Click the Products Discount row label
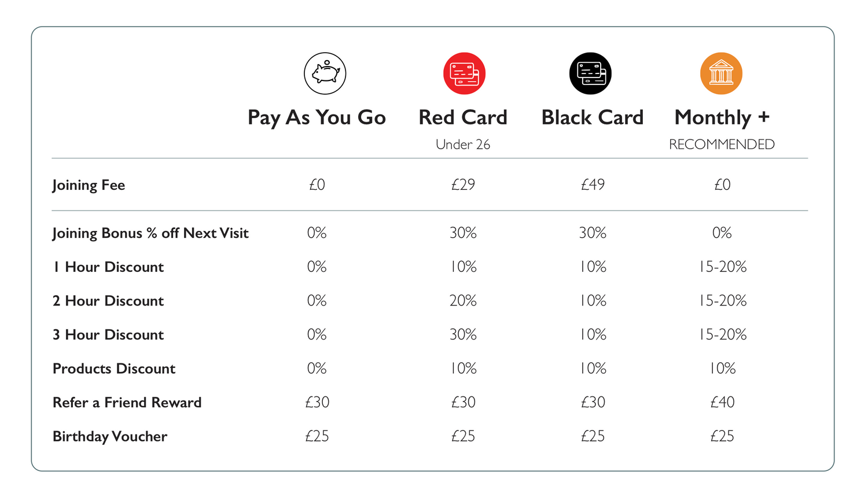Image resolution: width=868 pixels, height=497 pixels. (114, 369)
